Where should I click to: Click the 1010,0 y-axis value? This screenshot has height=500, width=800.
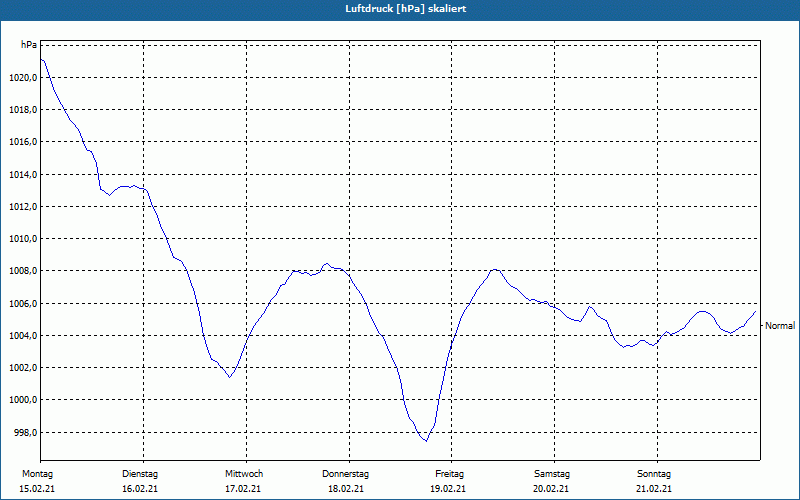[23, 239]
